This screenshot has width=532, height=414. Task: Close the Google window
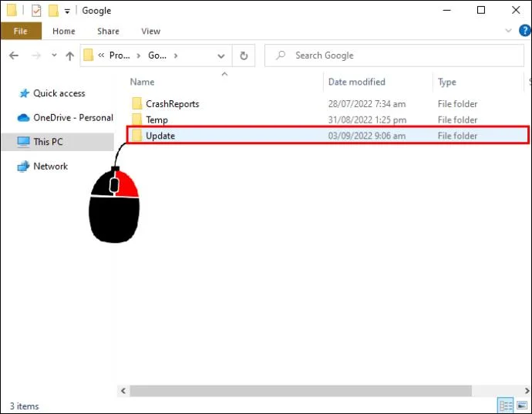[x=516, y=10]
